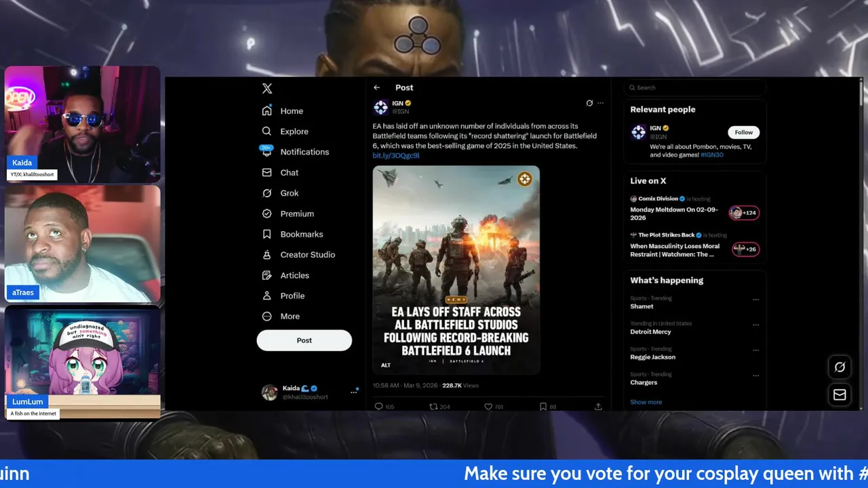Click the 228.7K Views count
Image resolution: width=868 pixels, height=488 pixels.
[460, 385]
